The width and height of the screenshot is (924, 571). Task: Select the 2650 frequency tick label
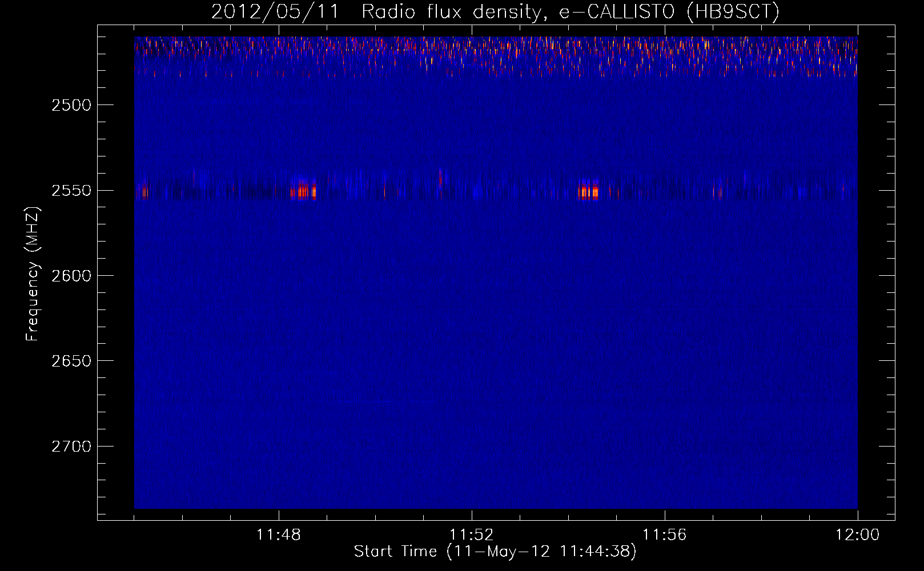pos(71,361)
